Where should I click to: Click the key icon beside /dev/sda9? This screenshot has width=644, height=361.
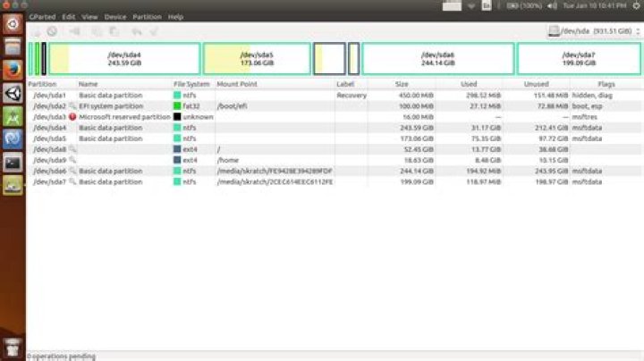(72, 160)
